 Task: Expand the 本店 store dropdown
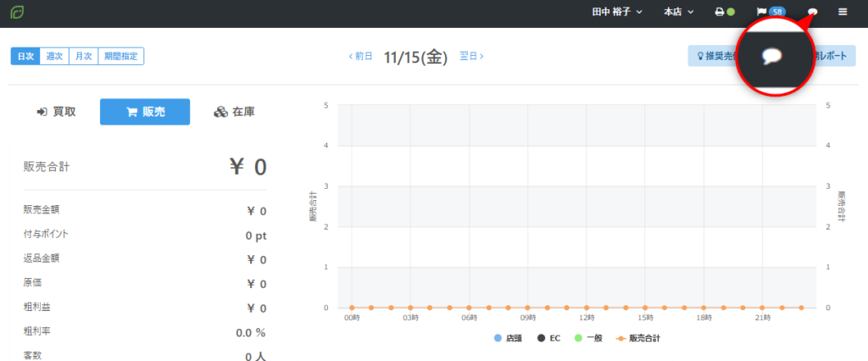pos(679,12)
